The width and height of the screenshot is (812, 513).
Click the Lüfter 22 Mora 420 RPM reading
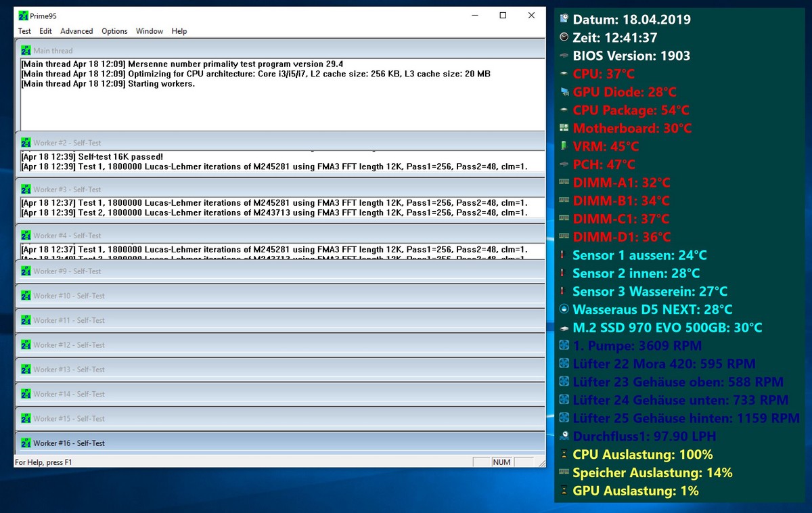(x=664, y=364)
